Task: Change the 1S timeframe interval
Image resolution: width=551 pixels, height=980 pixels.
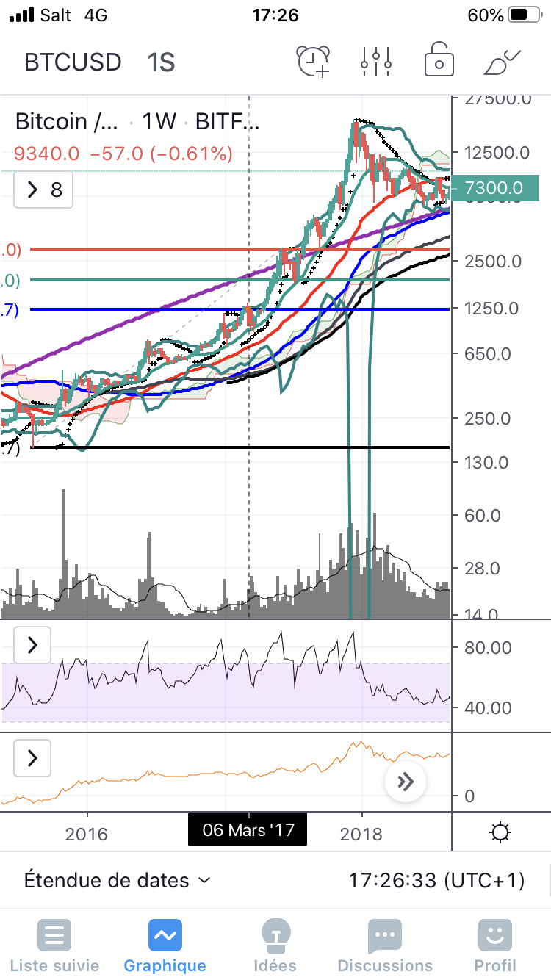Action: (x=160, y=62)
